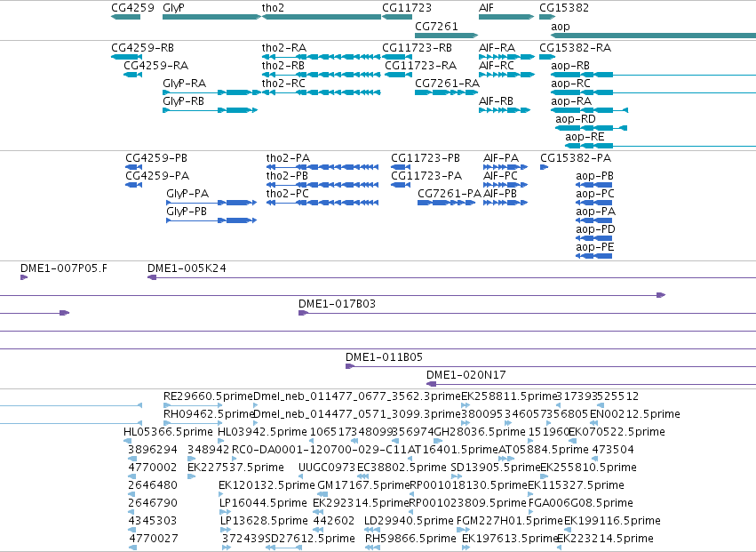This screenshot has height=552, width=756.
Task: Click the aop-RC transcript label
Action: tap(571, 84)
